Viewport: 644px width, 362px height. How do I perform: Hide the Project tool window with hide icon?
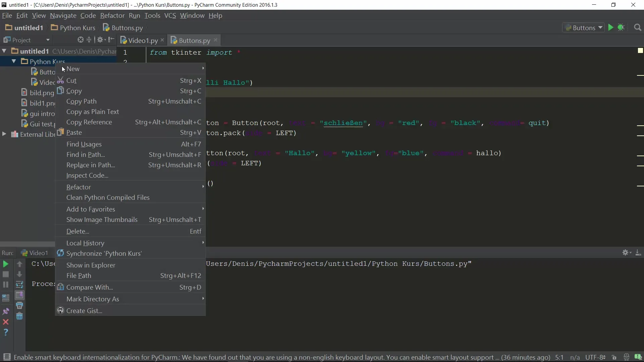tap(111, 40)
